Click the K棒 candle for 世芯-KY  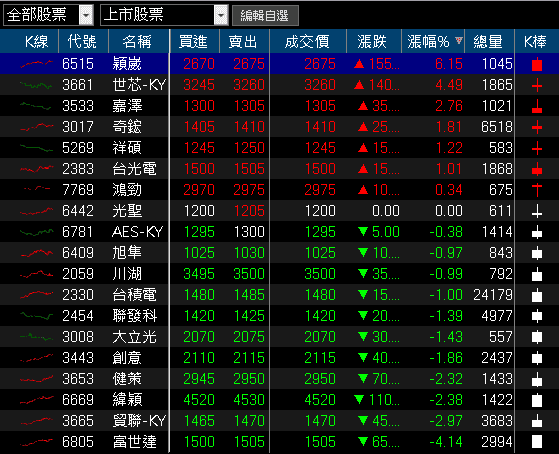[537, 86]
